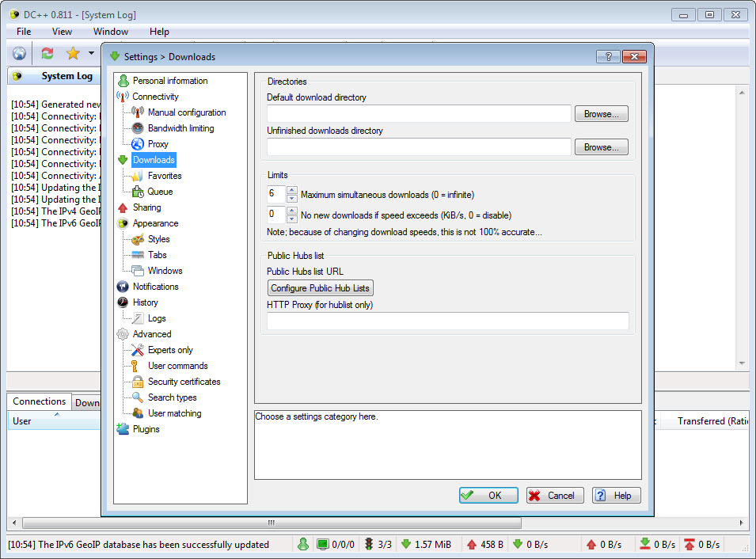Click Configure Public Hub Lists button

click(320, 288)
